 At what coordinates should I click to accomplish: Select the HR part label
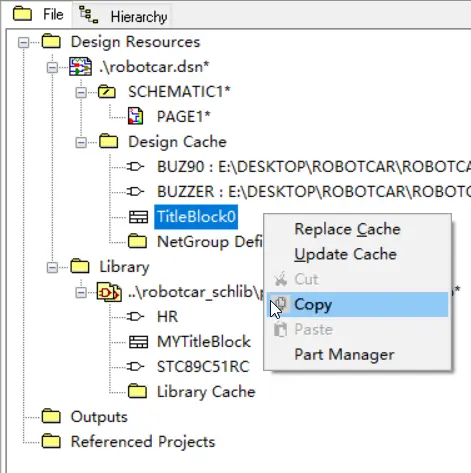(x=167, y=317)
